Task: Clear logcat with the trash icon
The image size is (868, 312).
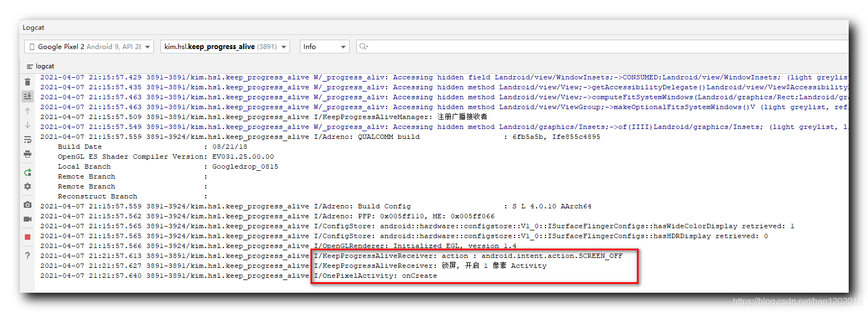Action: [x=28, y=82]
